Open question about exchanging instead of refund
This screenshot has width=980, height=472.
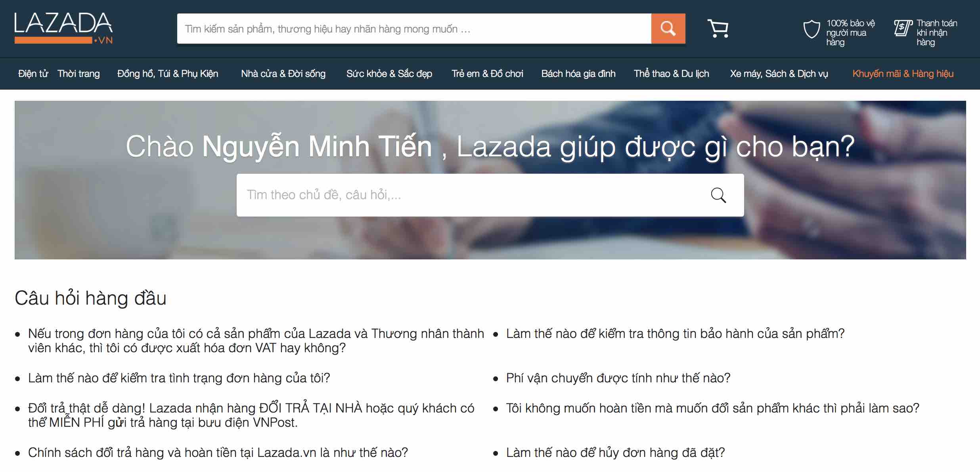pyautogui.click(x=712, y=408)
